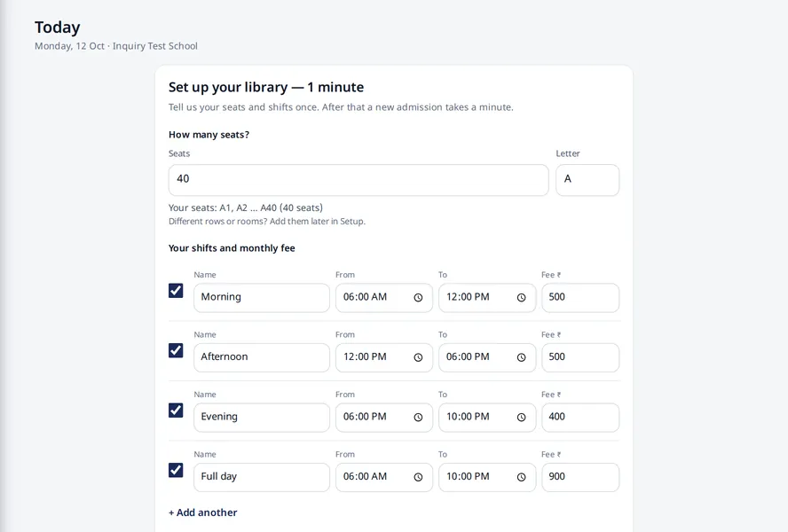The width and height of the screenshot is (788, 532).
Task: Open the Full day To time clock picker
Action: coord(521,477)
